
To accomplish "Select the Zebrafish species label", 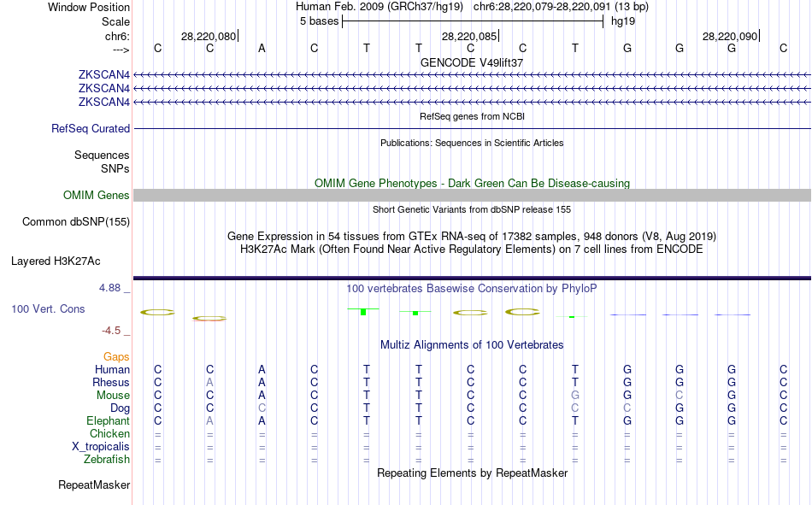I will coord(107,460).
